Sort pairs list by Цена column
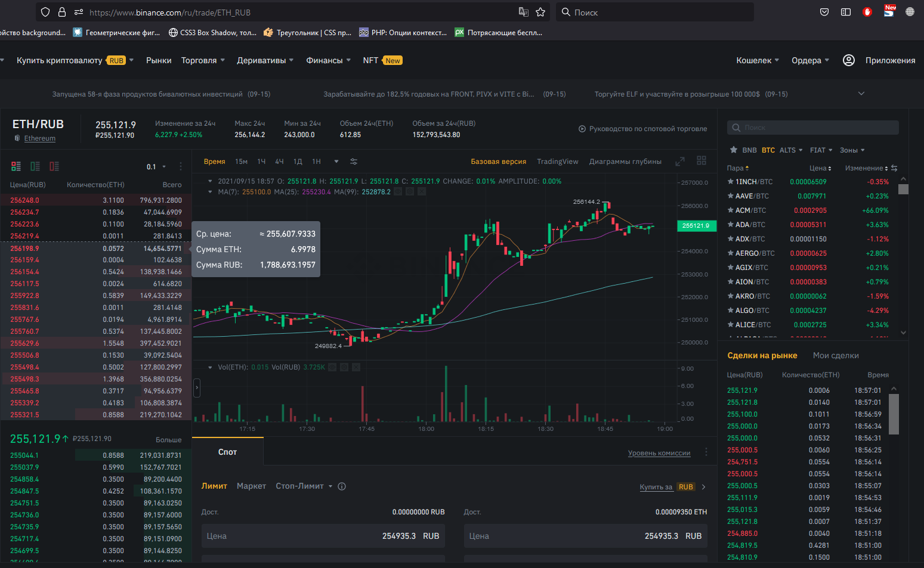Image resolution: width=924 pixels, height=568 pixels. (820, 168)
